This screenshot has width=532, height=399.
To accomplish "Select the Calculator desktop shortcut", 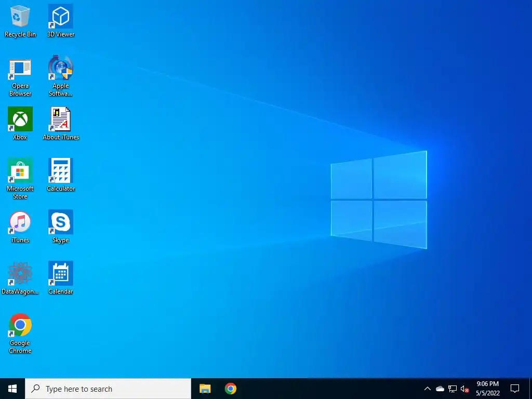I will pos(61,175).
